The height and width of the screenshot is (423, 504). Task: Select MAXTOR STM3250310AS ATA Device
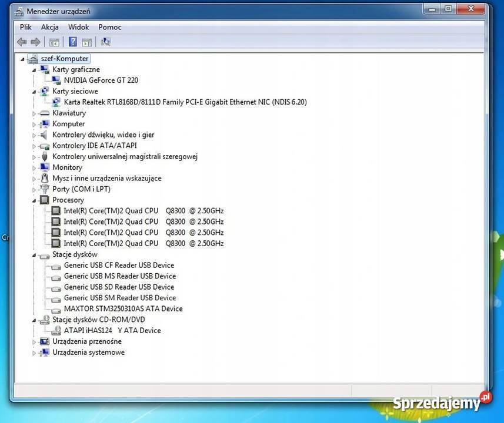[123, 309]
